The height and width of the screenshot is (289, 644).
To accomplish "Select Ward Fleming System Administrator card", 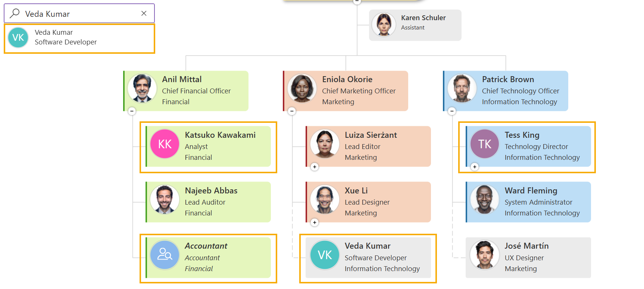I will (528, 202).
